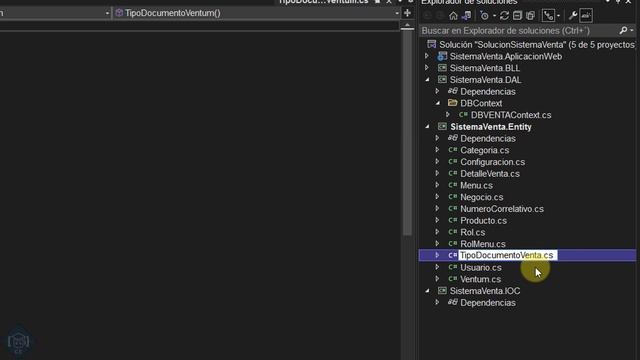Viewport: 640px width, 360px height.
Task: Collapse the SistemaVenta.DAL project
Action: tap(427, 80)
